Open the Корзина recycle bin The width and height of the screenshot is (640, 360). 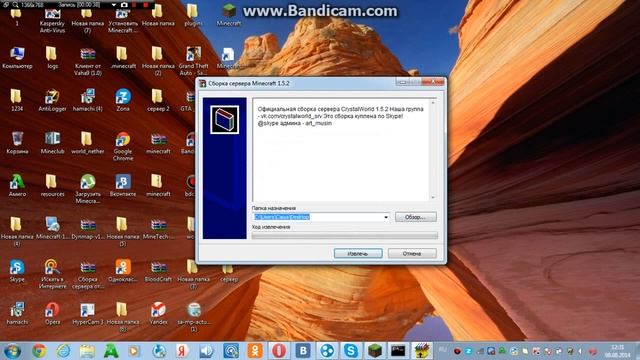point(17,143)
